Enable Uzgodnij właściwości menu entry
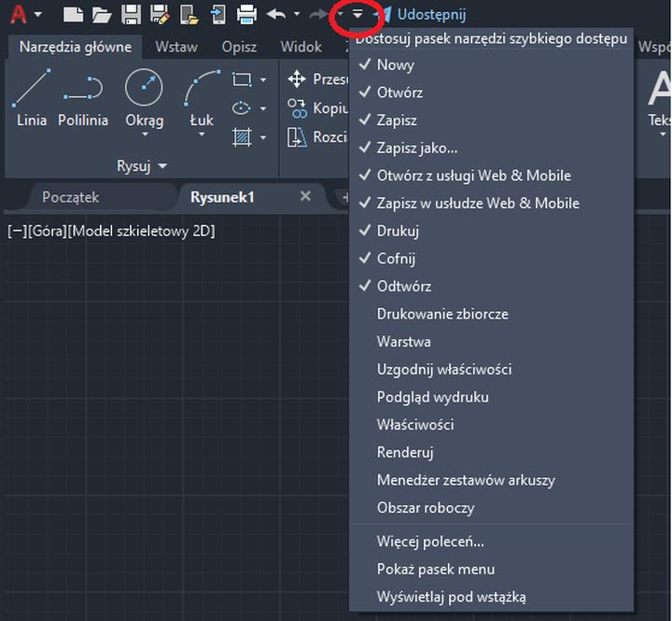The image size is (672, 621). click(492, 369)
